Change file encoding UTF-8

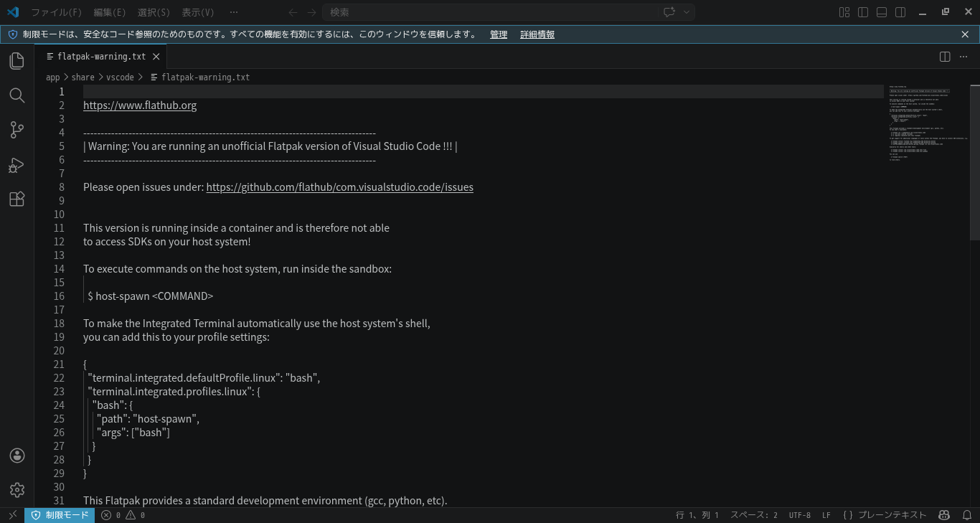click(799, 515)
